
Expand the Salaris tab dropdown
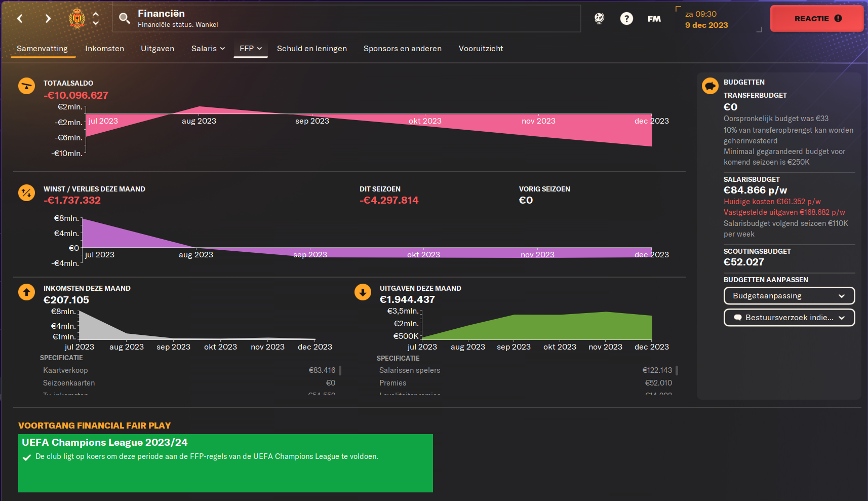click(208, 49)
